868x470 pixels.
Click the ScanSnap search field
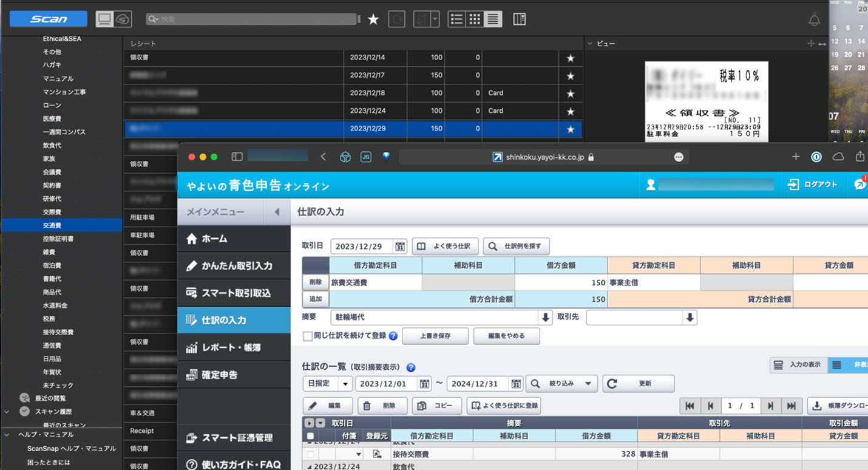(251, 19)
